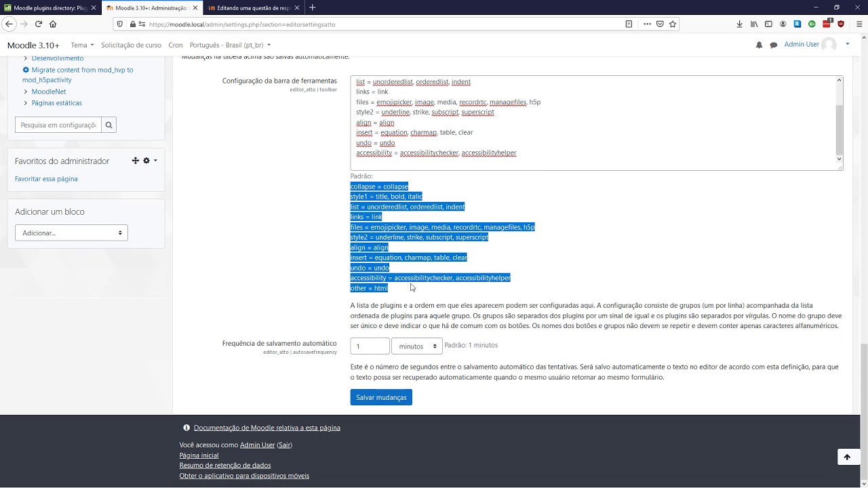Open Solicitação de curso menu item
Viewport: 868px width, 488px height.
pyautogui.click(x=131, y=45)
